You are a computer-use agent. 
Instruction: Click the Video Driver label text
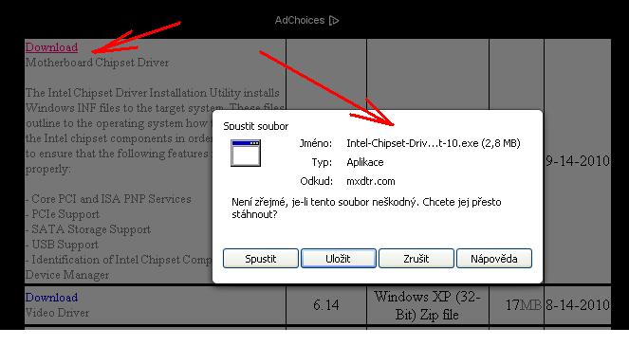pyautogui.click(x=57, y=313)
